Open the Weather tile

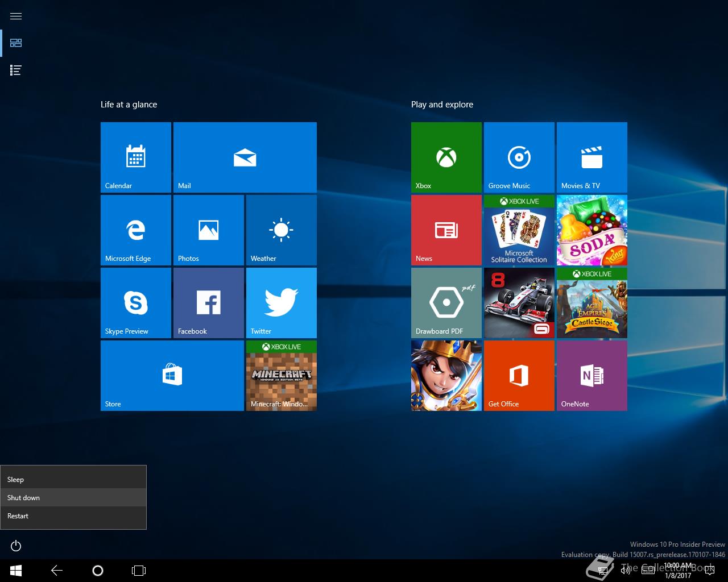point(282,230)
